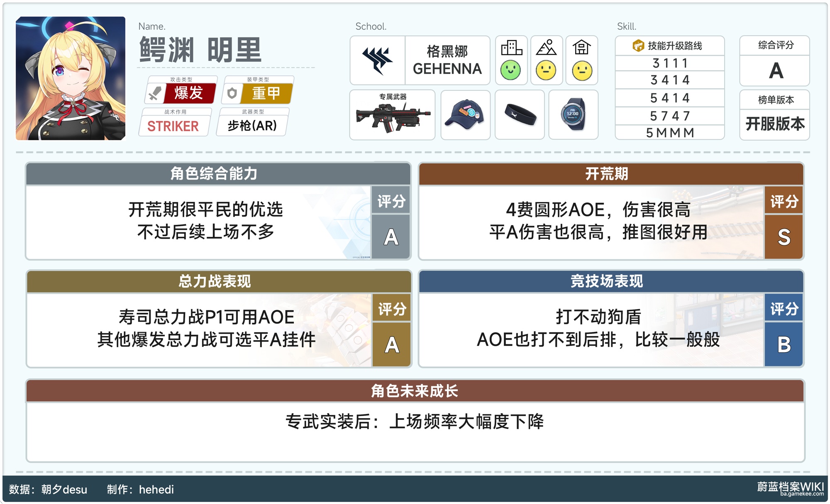Image resolution: width=830 pixels, height=504 pixels.
Task: Click the green smiley urban terrain face
Action: [x=510, y=70]
